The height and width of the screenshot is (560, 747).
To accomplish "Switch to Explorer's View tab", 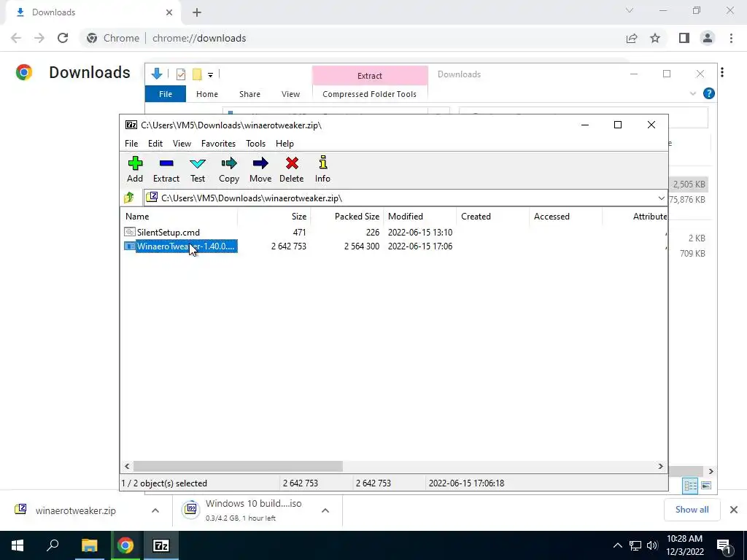I will click(290, 94).
